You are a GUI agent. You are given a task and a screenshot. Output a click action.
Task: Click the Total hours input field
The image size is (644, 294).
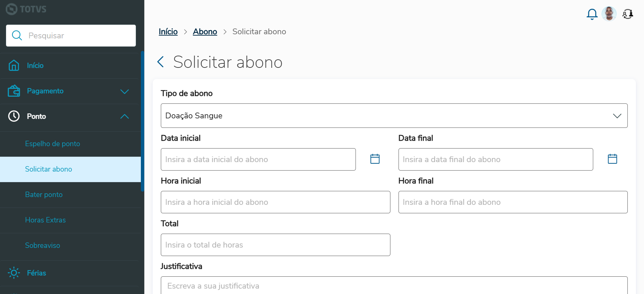tap(275, 245)
